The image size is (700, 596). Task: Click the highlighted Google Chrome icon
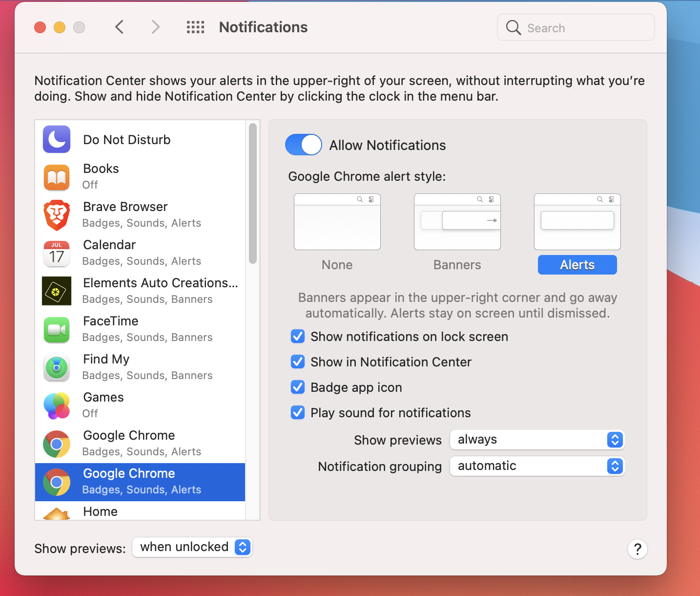(57, 482)
